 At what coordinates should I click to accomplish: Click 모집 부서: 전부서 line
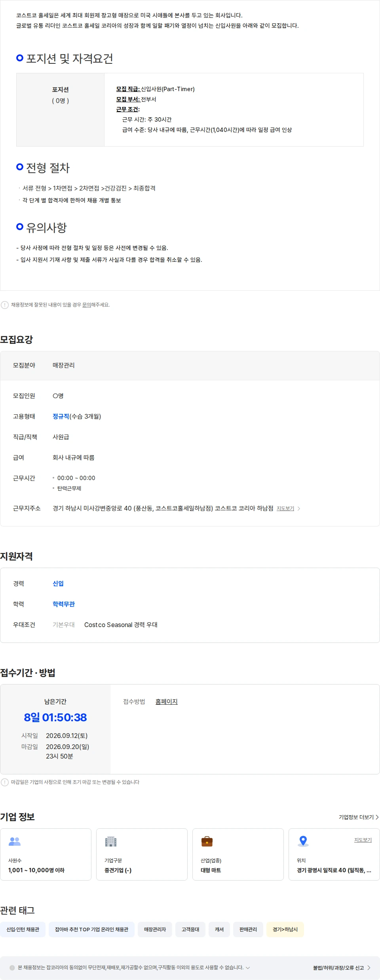click(x=136, y=99)
